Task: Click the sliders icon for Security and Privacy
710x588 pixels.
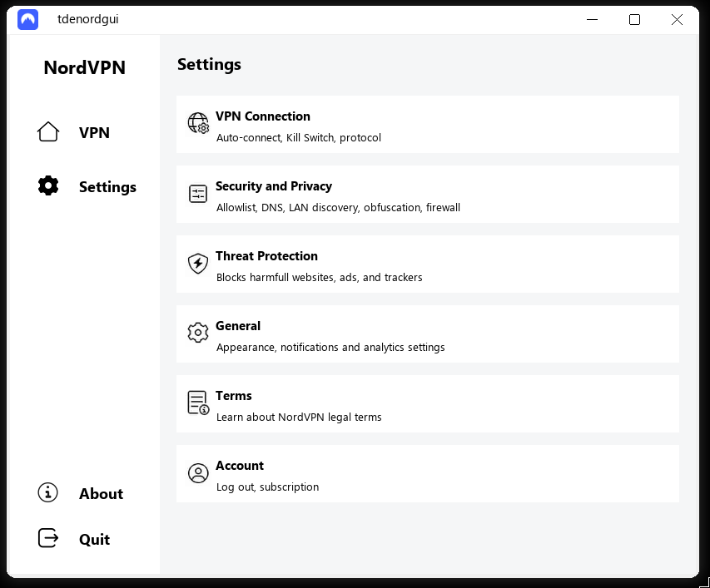Action: coord(198,194)
